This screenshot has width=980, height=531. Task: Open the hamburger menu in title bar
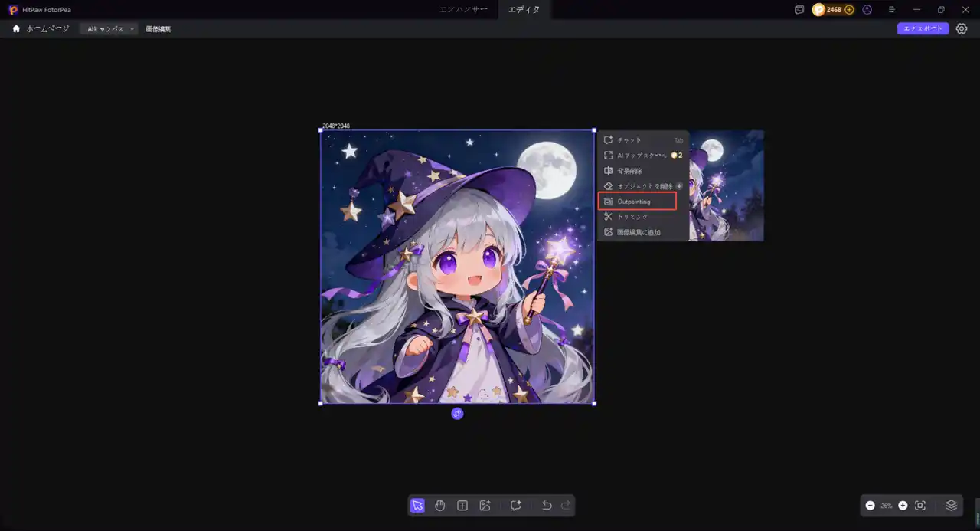892,10
